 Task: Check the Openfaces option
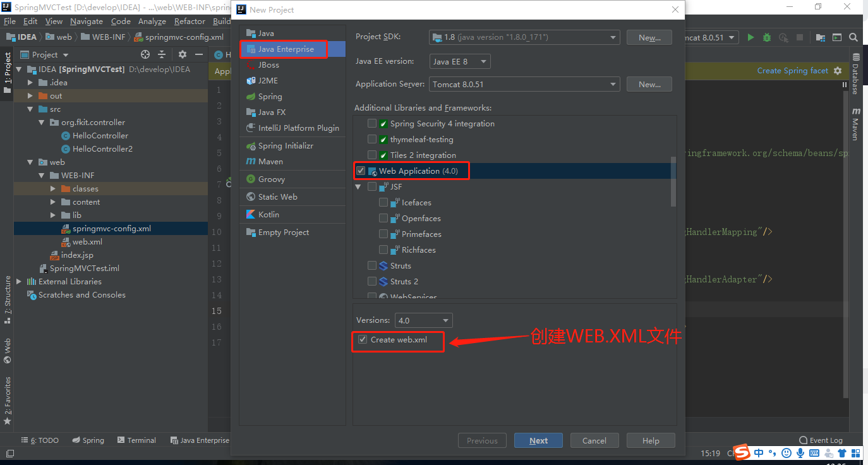(383, 219)
